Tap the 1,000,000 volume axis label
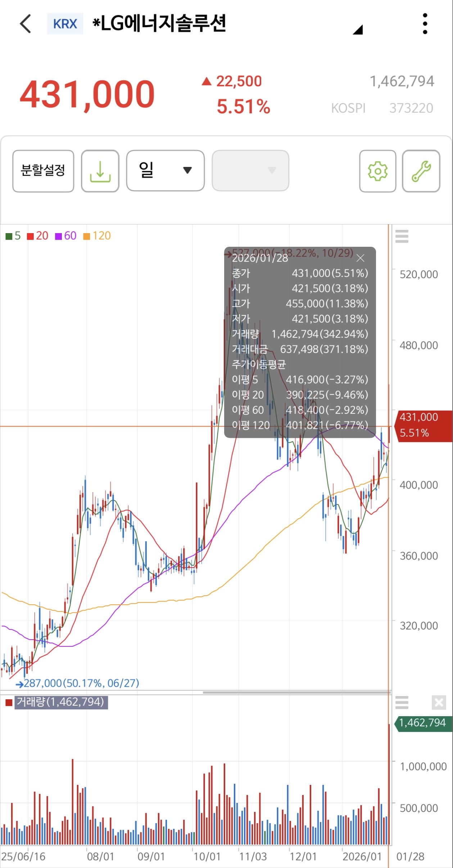453x868 pixels. 423,767
